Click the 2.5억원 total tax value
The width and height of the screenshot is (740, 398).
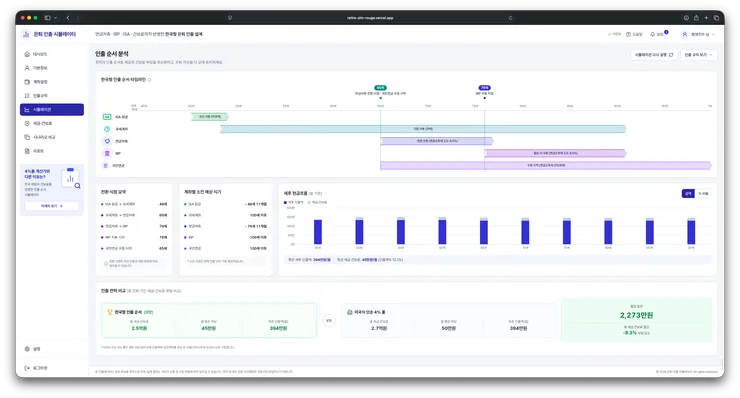tap(139, 329)
